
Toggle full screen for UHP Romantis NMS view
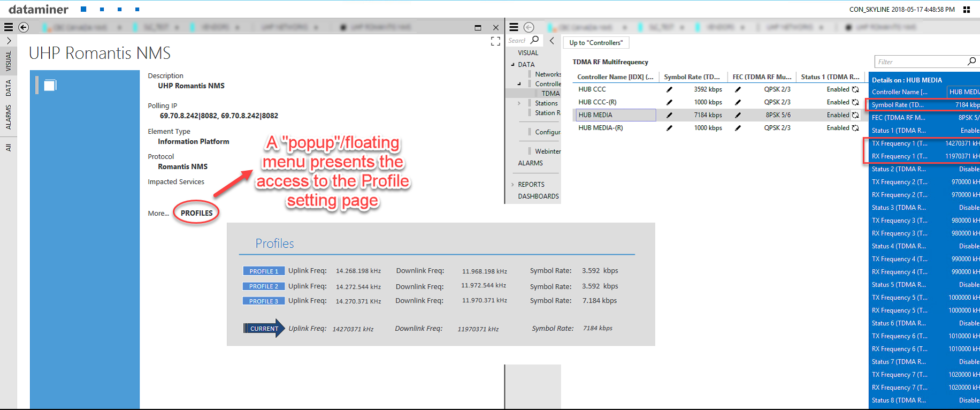coord(495,41)
